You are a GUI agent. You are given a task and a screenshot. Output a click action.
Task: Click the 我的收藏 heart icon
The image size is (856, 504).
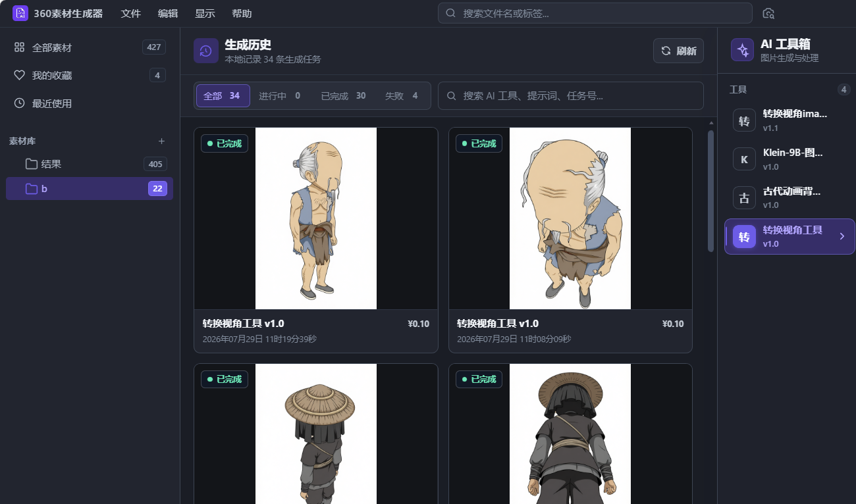(19, 75)
